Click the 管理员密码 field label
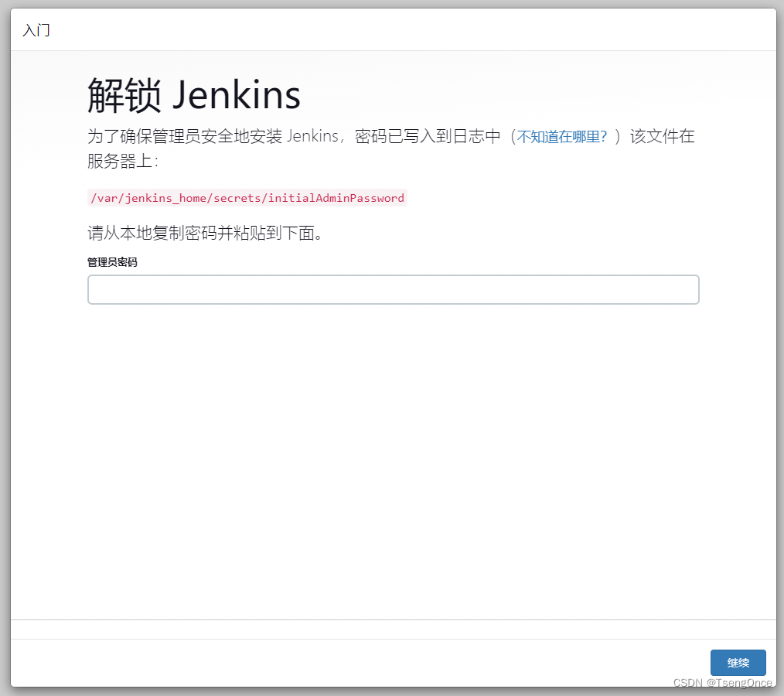The width and height of the screenshot is (784, 696). pyautogui.click(x=112, y=262)
